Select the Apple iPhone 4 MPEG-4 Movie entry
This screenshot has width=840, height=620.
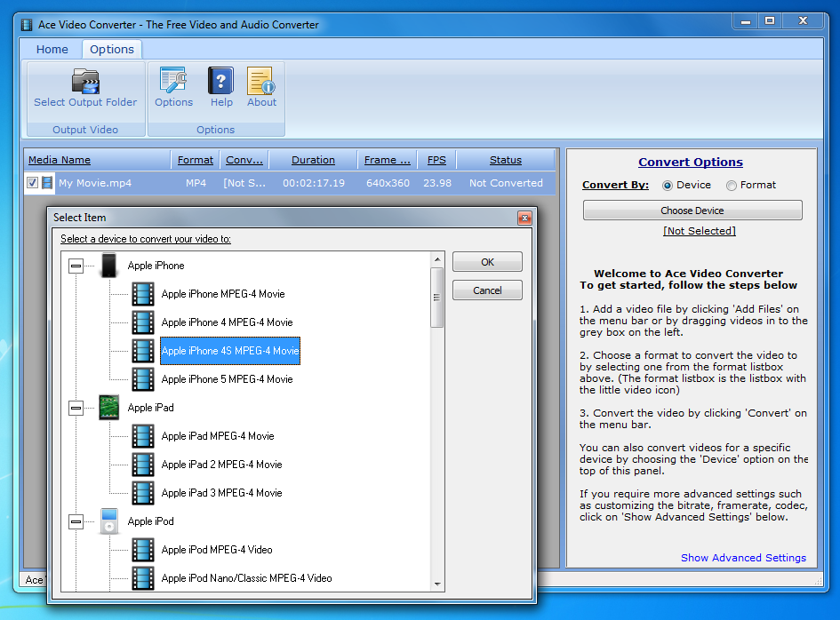coord(228,322)
